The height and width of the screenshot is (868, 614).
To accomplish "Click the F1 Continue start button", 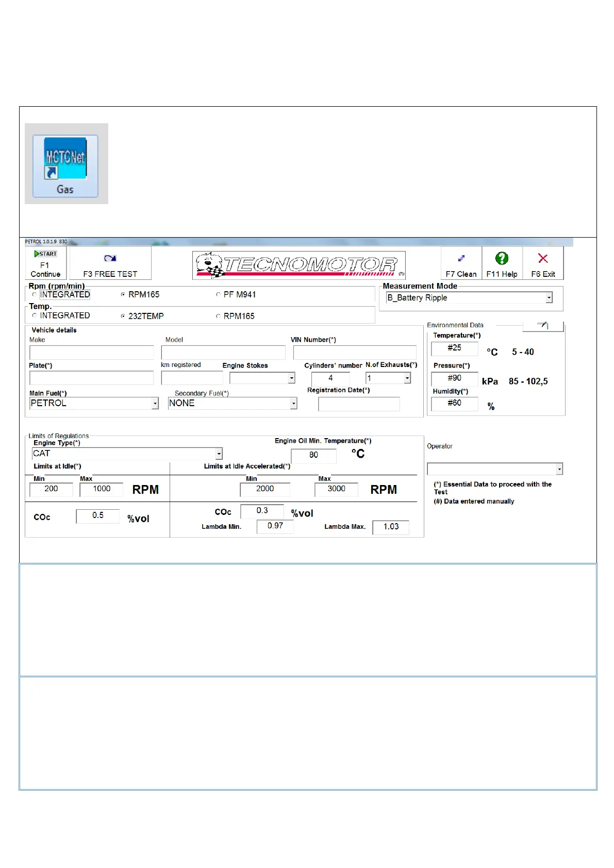I will (46, 263).
